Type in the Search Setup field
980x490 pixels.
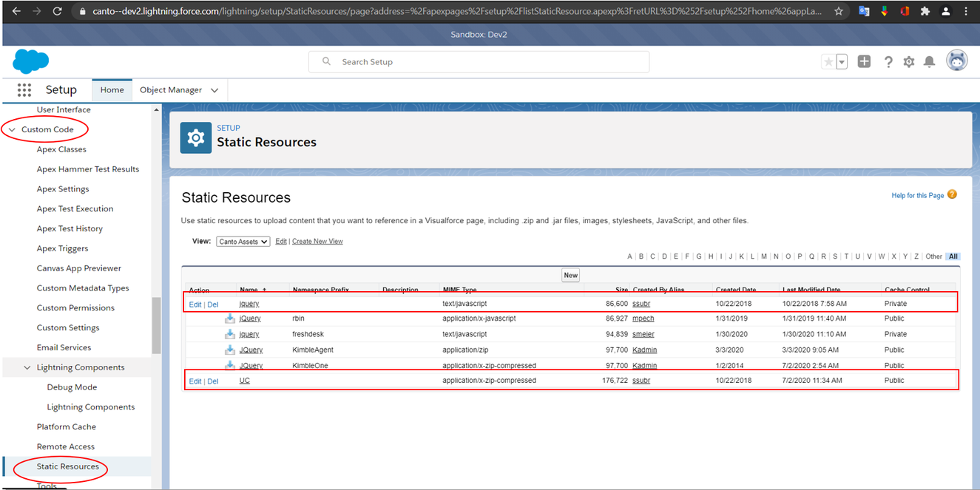(479, 62)
